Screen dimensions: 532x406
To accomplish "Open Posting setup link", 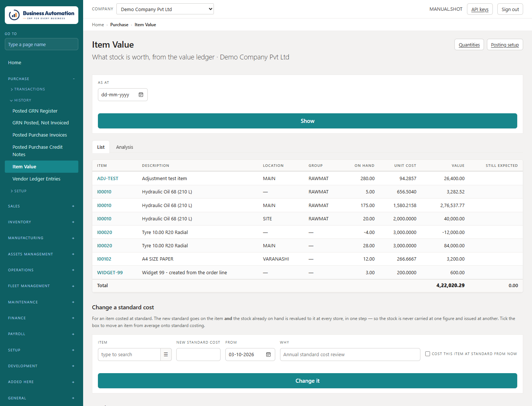I will 505,45.
